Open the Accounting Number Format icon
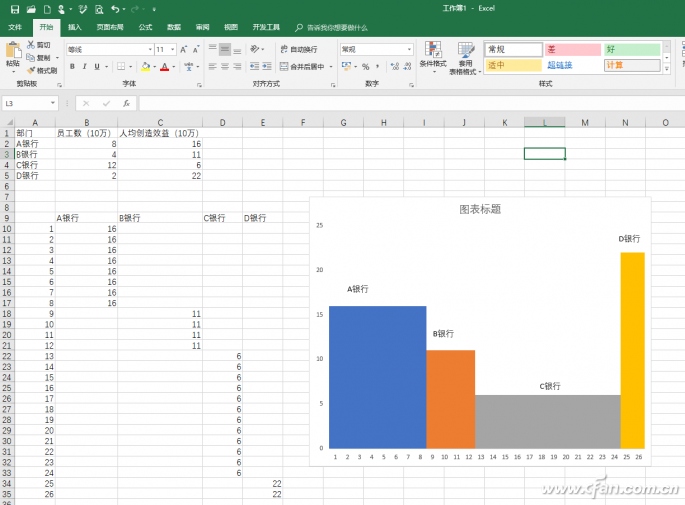This screenshot has width=685, height=505. pyautogui.click(x=346, y=66)
